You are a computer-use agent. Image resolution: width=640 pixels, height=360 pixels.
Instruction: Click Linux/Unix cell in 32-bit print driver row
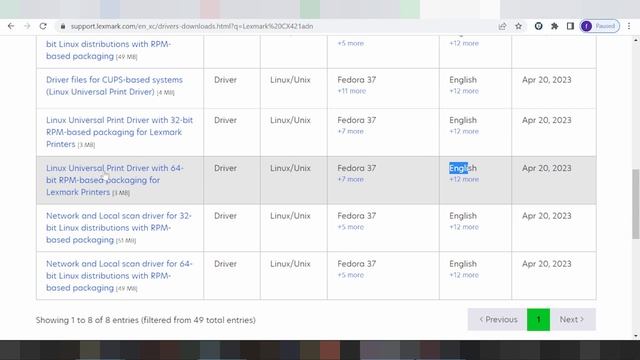tap(290, 120)
